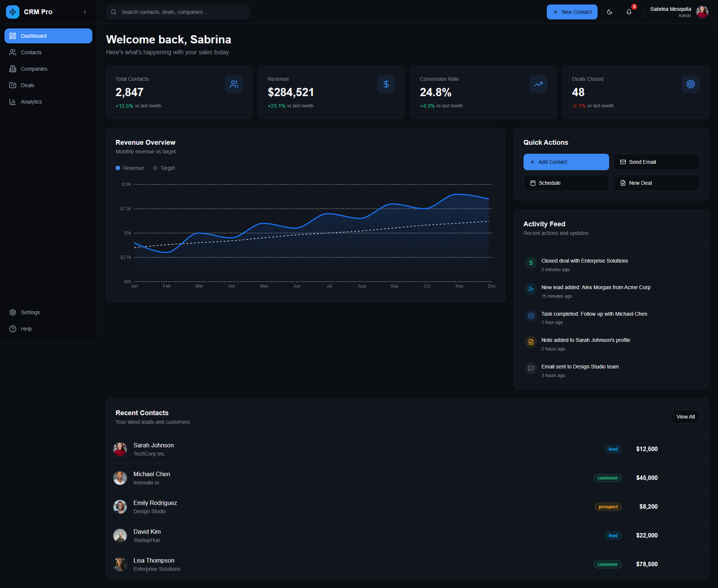Select the Dashboard icon in the sidebar
Viewport: 718px width, 588px height.
pyautogui.click(x=12, y=36)
